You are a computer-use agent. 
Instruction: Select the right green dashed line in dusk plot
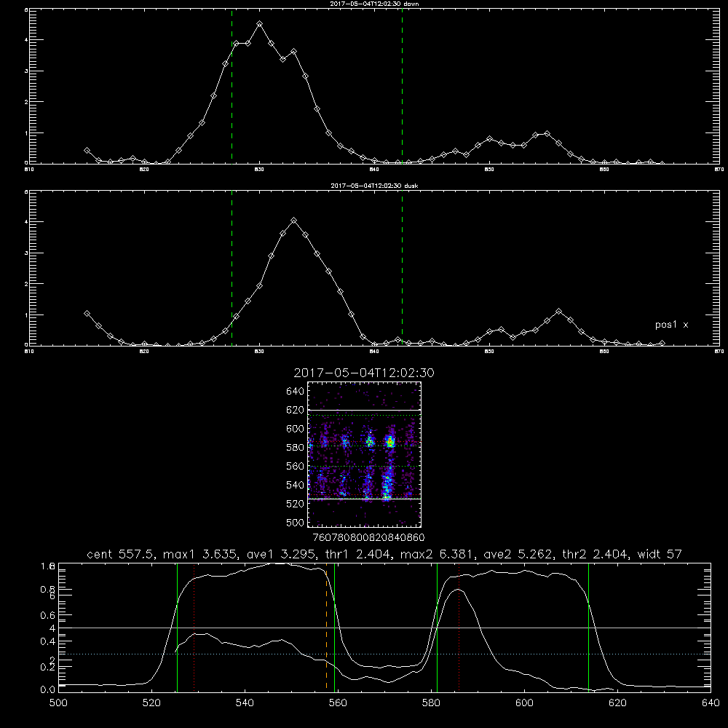coord(402,268)
